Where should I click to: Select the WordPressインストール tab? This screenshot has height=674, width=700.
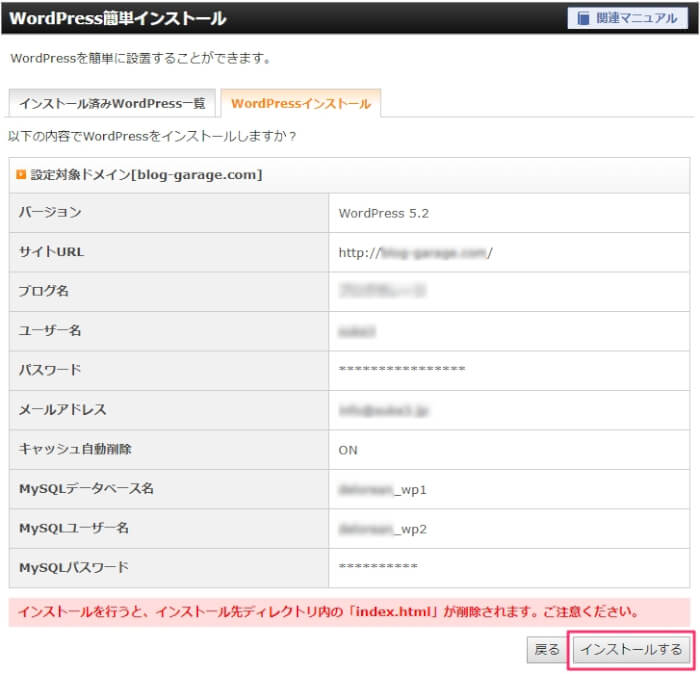(x=301, y=103)
